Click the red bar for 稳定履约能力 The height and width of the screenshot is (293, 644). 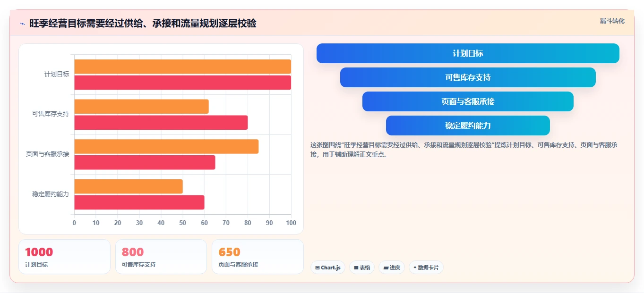pos(139,202)
